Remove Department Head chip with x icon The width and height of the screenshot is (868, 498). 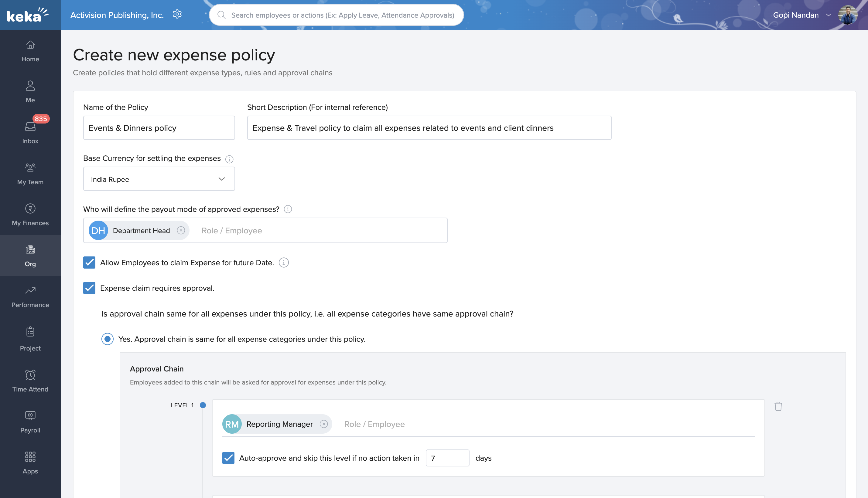tap(181, 231)
